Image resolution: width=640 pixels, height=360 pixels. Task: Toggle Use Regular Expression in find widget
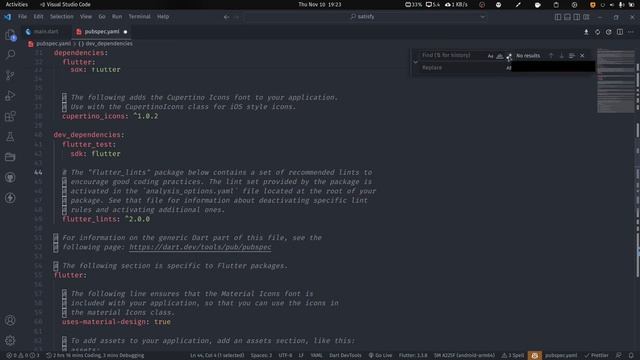pyautogui.click(x=509, y=56)
